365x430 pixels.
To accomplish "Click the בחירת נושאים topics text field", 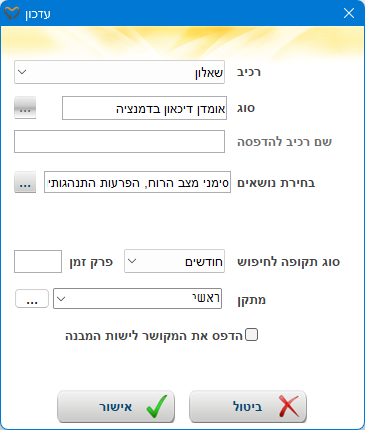I will 137,182.
